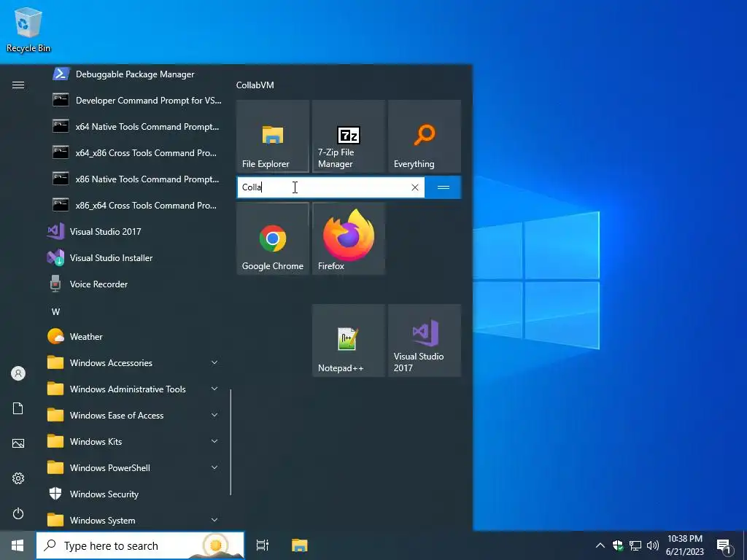
Task: Open volume control tray icon
Action: tap(653, 545)
